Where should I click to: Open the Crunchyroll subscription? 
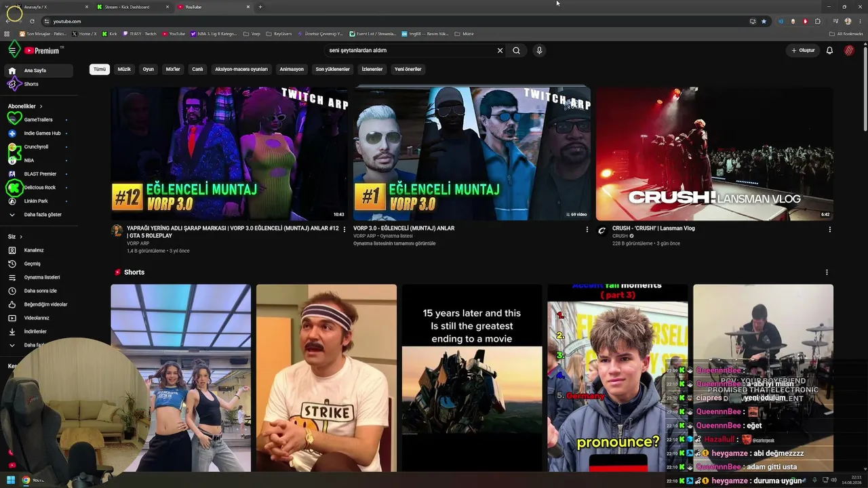coord(38,147)
